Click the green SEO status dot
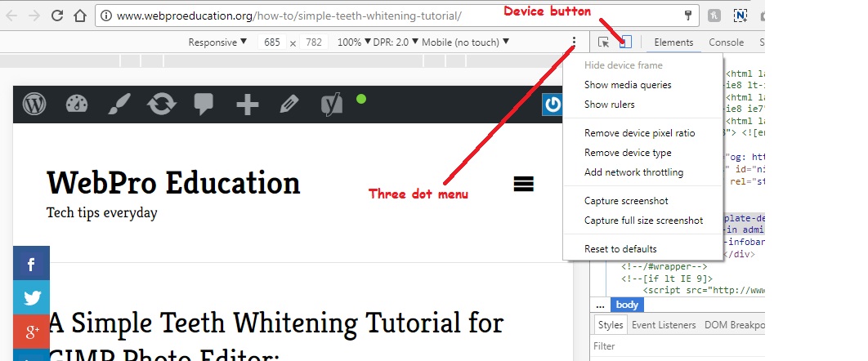 361,100
